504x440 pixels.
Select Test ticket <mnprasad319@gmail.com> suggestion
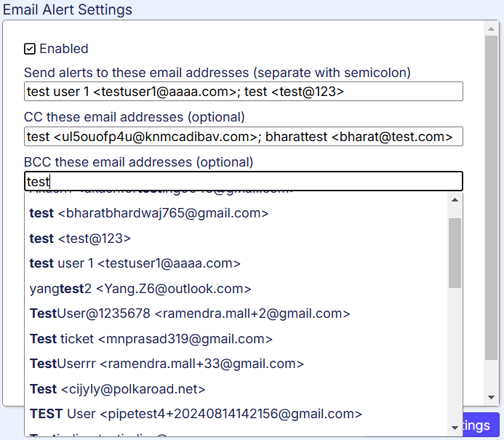[151, 339]
